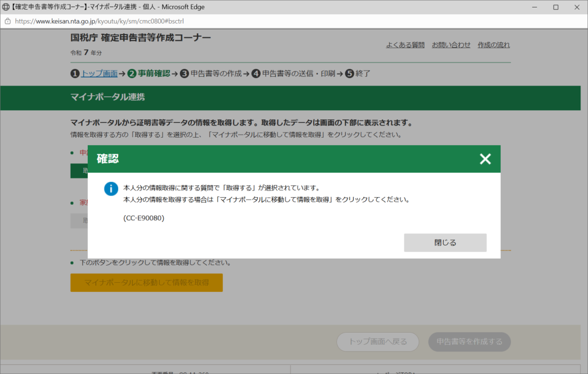Click the 申告書等を作成する button
This screenshot has width=588, height=374.
[469, 342]
